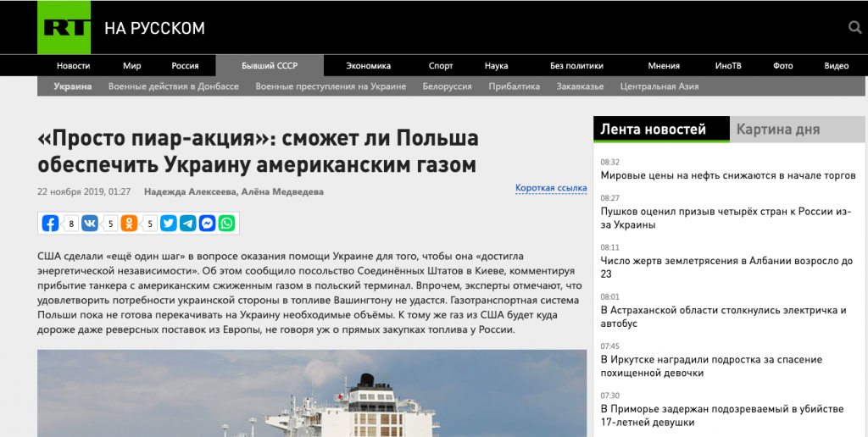Open the Мнения section
This screenshot has width=868, height=437.
pyautogui.click(x=664, y=66)
